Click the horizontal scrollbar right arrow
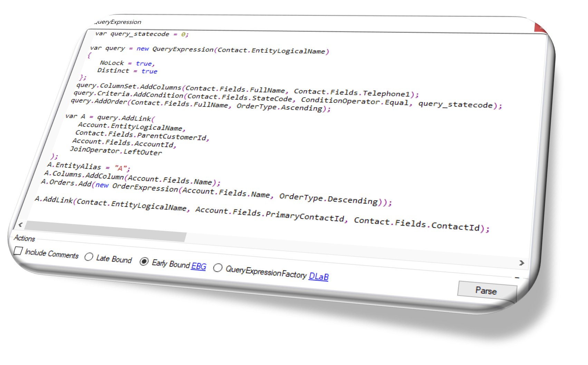 coord(521,263)
